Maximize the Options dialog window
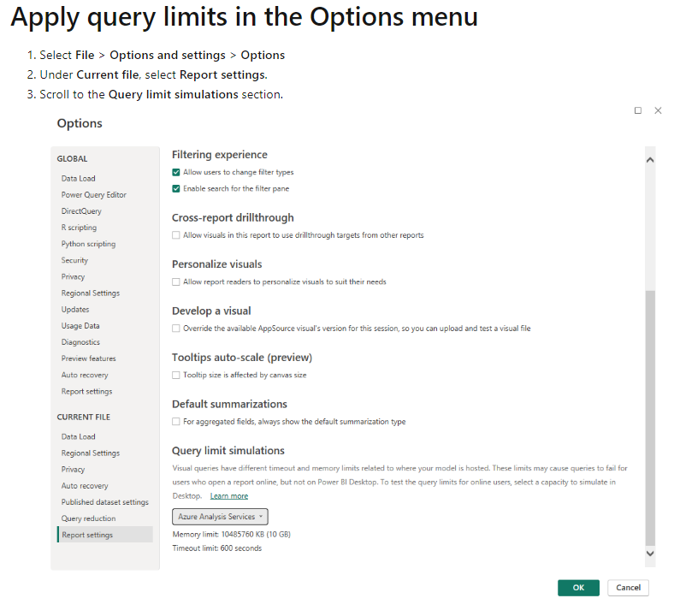 coord(637,110)
